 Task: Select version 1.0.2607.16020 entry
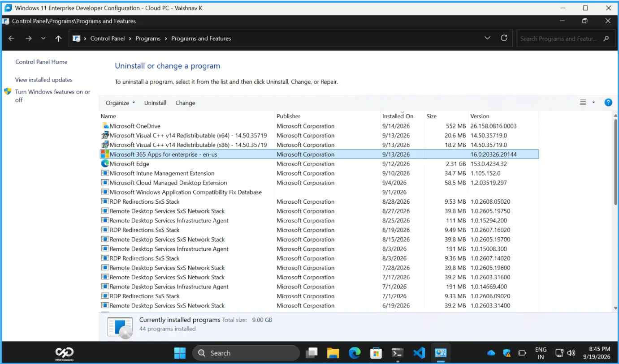pyautogui.click(x=319, y=230)
